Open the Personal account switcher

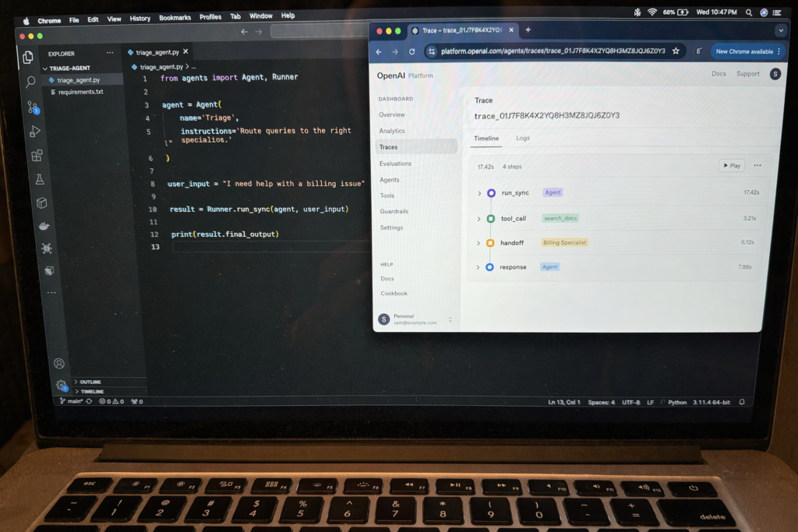click(415, 319)
